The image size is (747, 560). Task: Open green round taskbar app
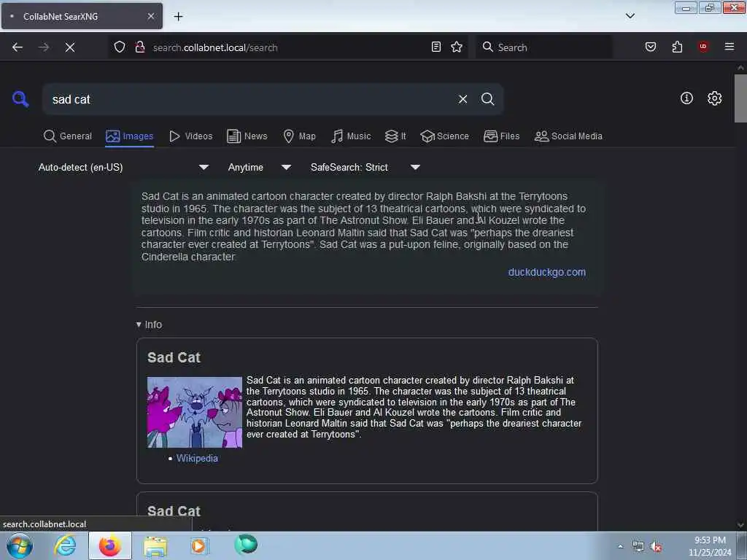coord(245,545)
